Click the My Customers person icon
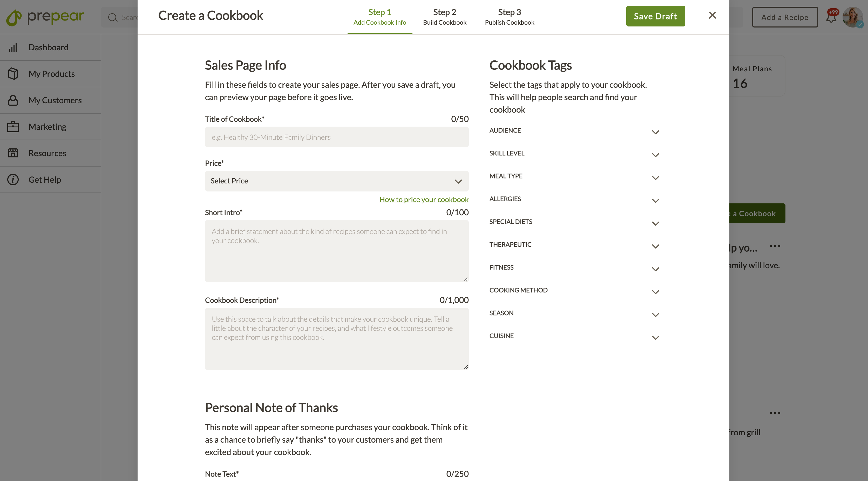This screenshot has height=481, width=868. (13, 100)
